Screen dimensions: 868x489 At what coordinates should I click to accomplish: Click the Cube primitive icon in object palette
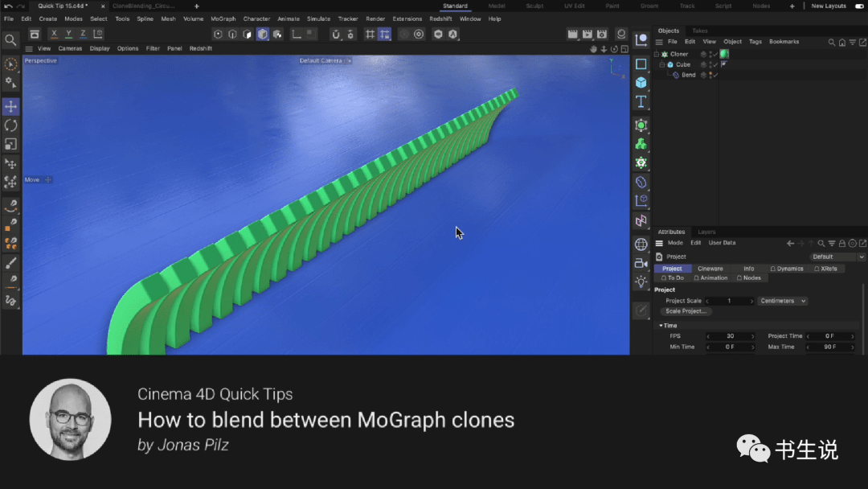click(641, 83)
